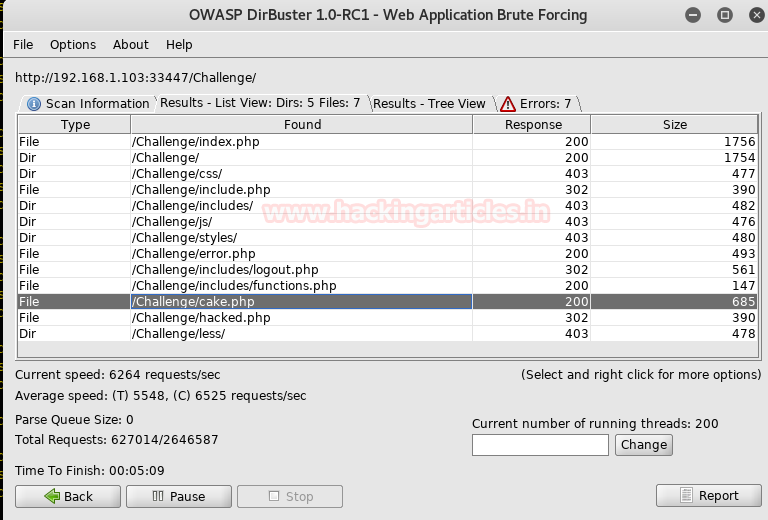This screenshot has width=768, height=520.
Task: Select the highlighted /Challenge/cake.php row
Action: 388,302
